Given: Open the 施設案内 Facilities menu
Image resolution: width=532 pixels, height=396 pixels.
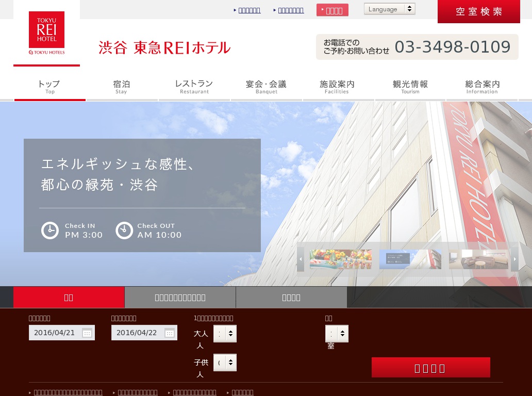Looking at the screenshot, I should coord(337,87).
